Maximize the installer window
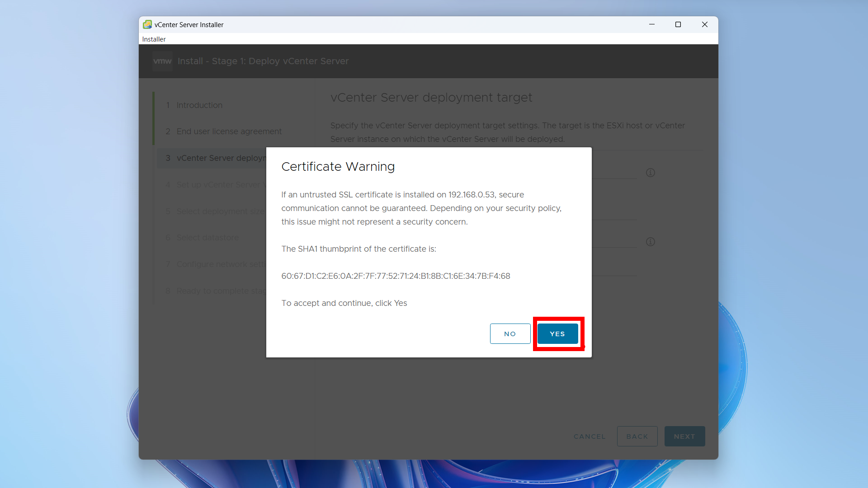 coord(678,24)
